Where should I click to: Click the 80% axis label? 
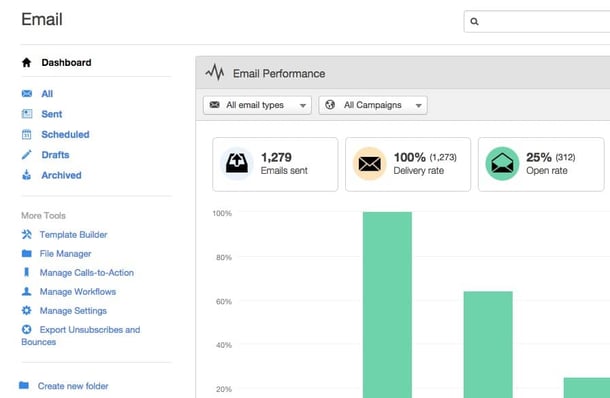pyautogui.click(x=224, y=257)
